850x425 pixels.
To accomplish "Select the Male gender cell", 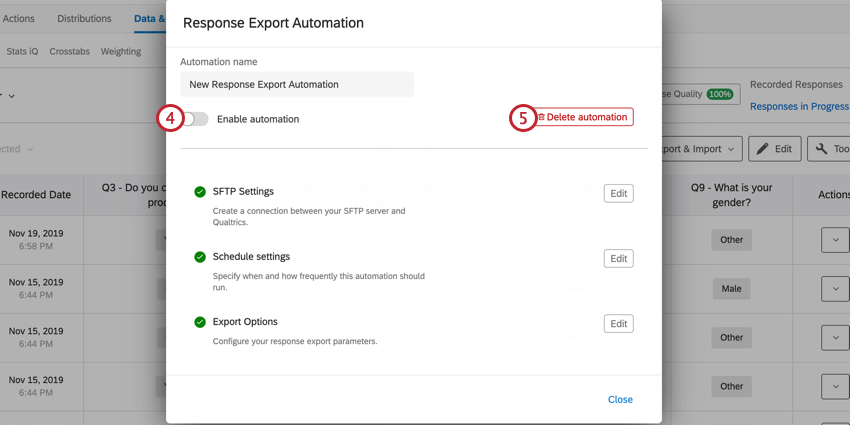I will 731,289.
